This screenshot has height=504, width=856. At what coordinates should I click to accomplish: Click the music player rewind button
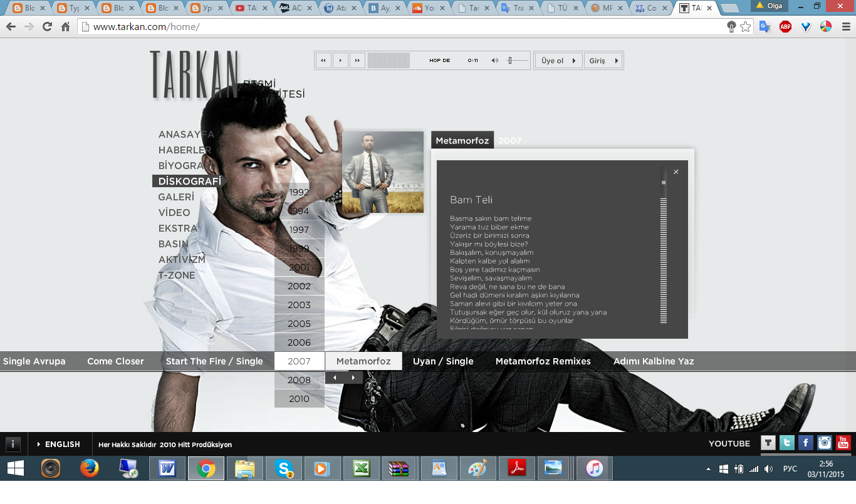(323, 61)
